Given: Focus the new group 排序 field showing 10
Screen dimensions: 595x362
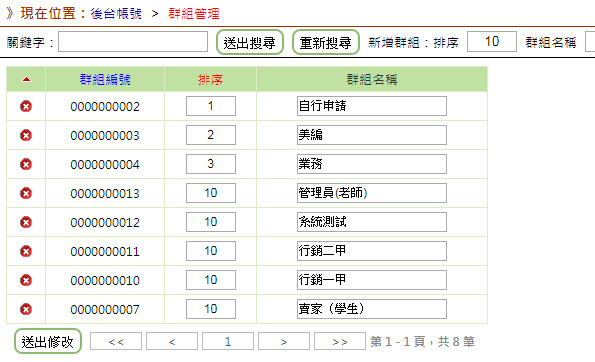Looking at the screenshot, I should point(492,41).
